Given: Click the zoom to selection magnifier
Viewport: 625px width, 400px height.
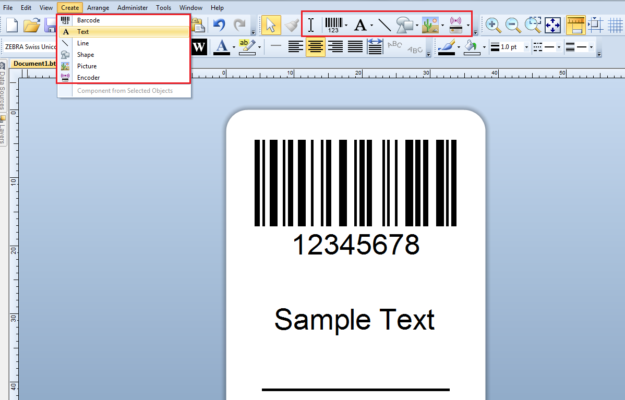Looking at the screenshot, I should click(533, 25).
